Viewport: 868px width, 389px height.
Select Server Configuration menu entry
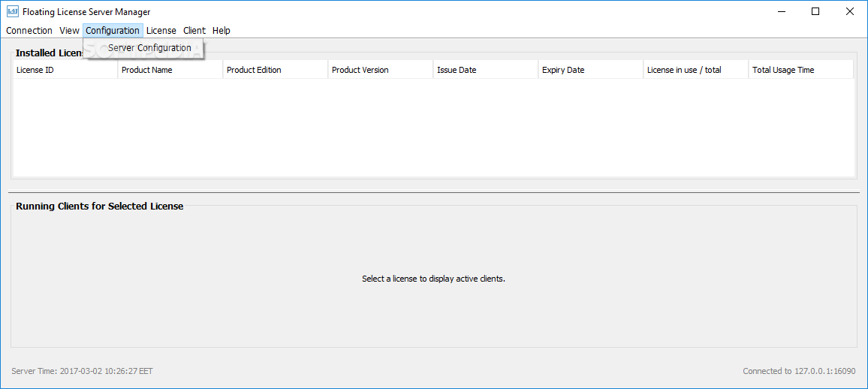(x=149, y=48)
